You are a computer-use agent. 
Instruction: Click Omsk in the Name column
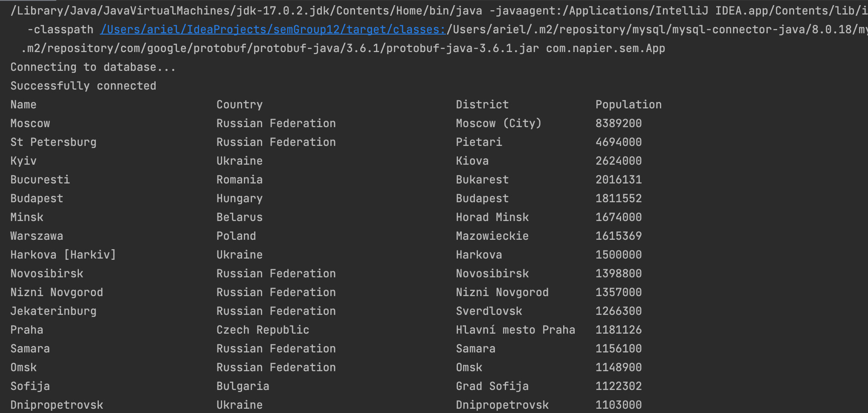tap(23, 367)
